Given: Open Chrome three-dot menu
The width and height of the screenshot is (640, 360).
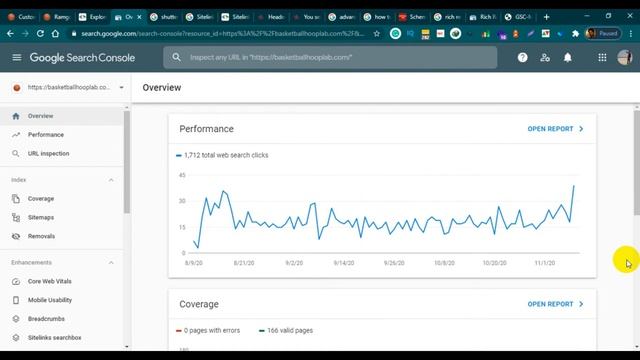Looking at the screenshot, I should tap(631, 34).
